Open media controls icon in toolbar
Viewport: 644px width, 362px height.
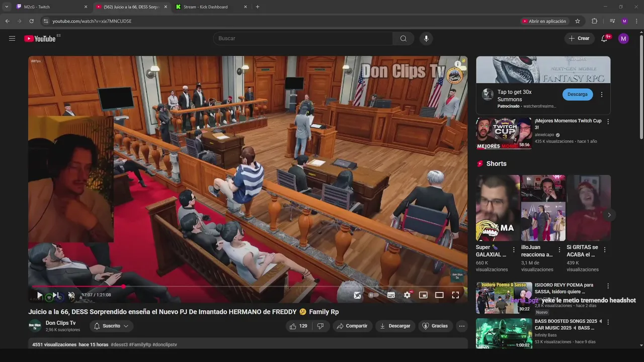[x=612, y=21]
